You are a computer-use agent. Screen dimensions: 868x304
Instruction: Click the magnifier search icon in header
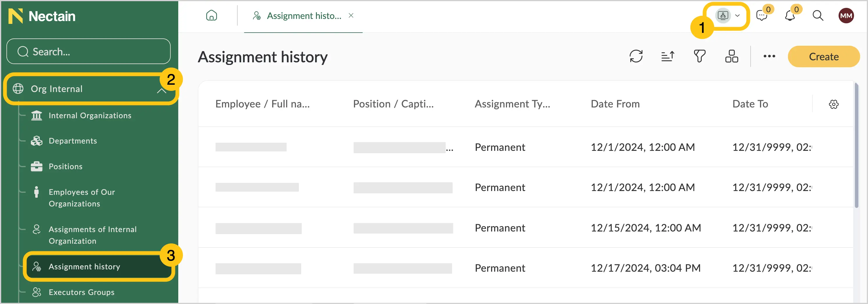coord(818,15)
